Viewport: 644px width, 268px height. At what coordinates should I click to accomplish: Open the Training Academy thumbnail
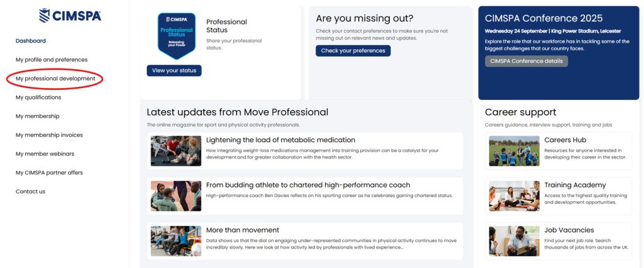pos(514,196)
